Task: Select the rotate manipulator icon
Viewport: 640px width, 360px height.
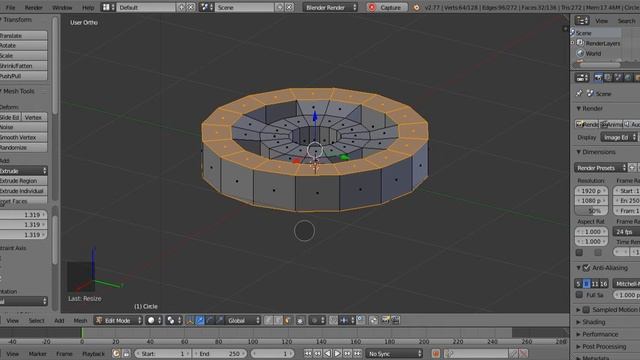Action: (x=210, y=320)
